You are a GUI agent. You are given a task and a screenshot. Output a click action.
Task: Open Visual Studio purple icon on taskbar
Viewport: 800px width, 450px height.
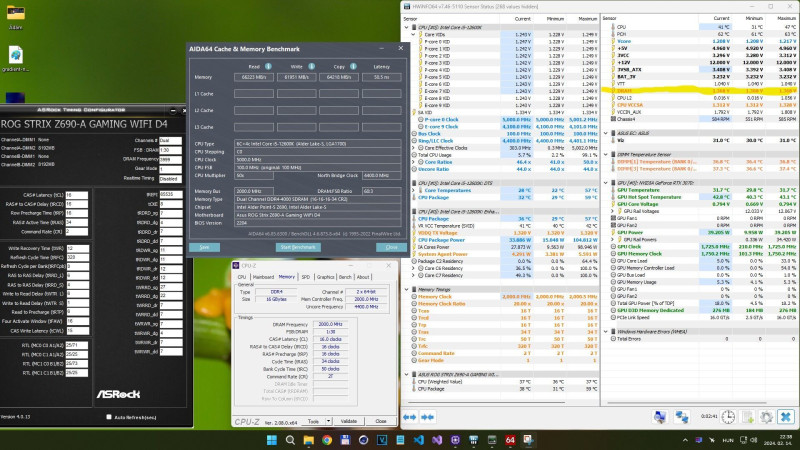[x=437, y=440]
